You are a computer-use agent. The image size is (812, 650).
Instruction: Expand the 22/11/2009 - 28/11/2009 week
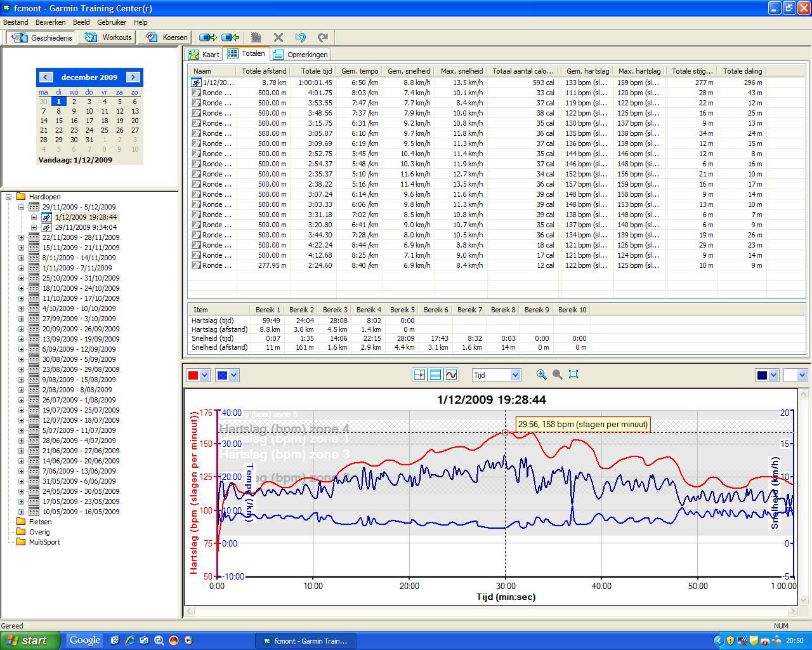pyautogui.click(x=21, y=237)
